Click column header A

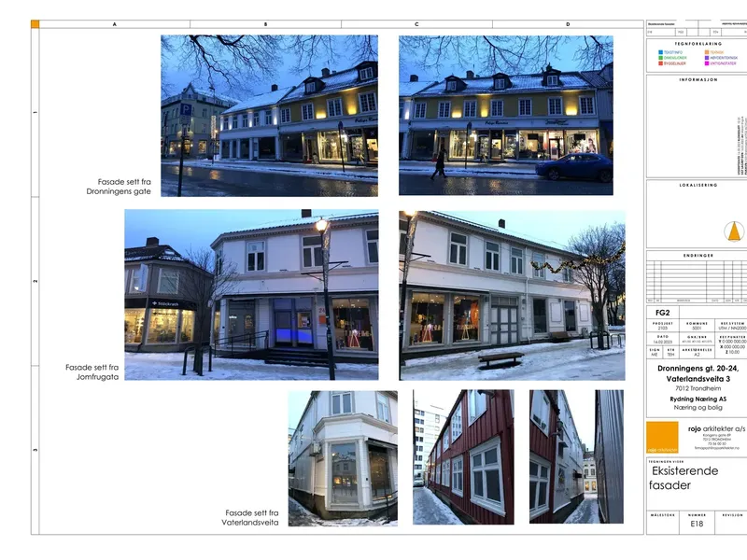click(x=114, y=24)
